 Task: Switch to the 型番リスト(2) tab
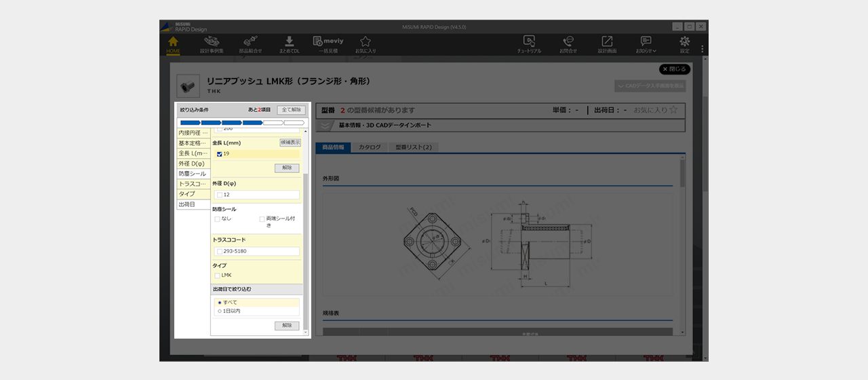[413, 147]
